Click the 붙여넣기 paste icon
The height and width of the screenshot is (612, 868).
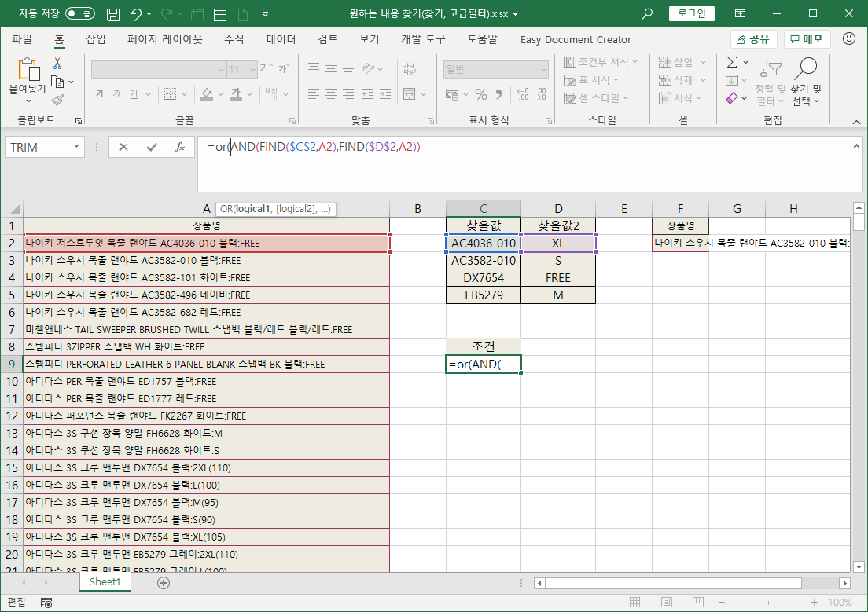click(28, 70)
